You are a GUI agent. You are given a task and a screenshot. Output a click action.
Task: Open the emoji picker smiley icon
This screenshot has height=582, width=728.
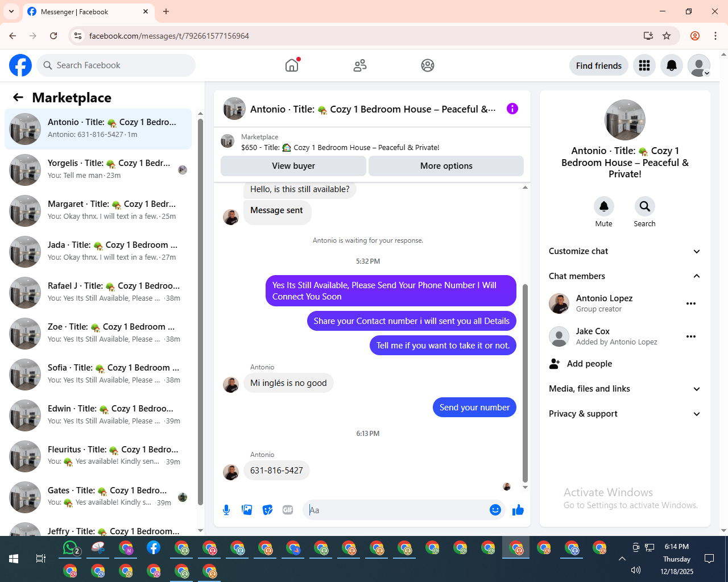point(495,510)
